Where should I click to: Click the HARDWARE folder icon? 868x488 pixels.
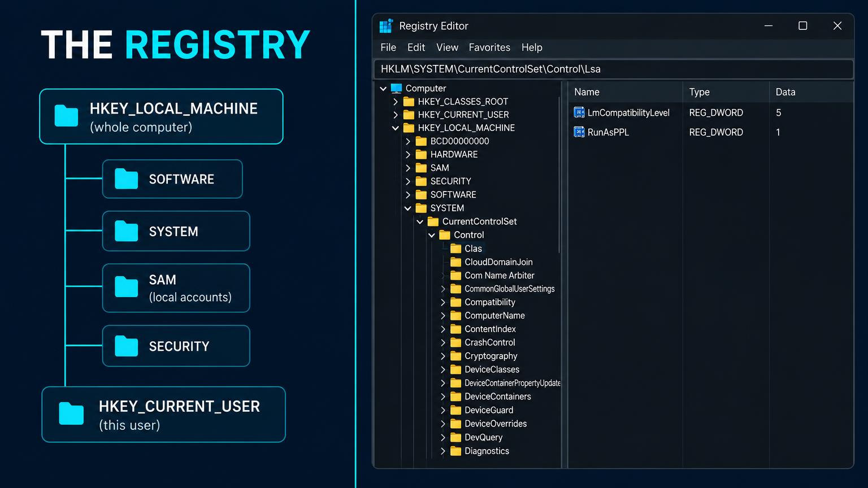click(421, 155)
